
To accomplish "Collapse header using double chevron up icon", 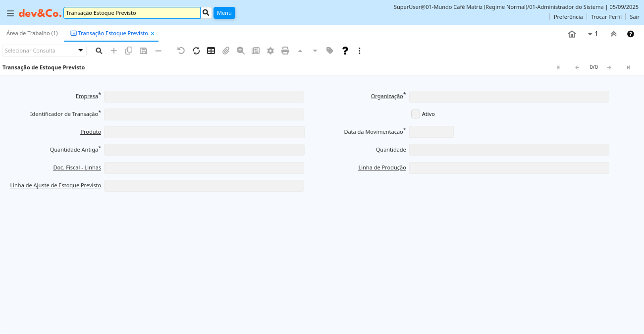I will point(614,34).
